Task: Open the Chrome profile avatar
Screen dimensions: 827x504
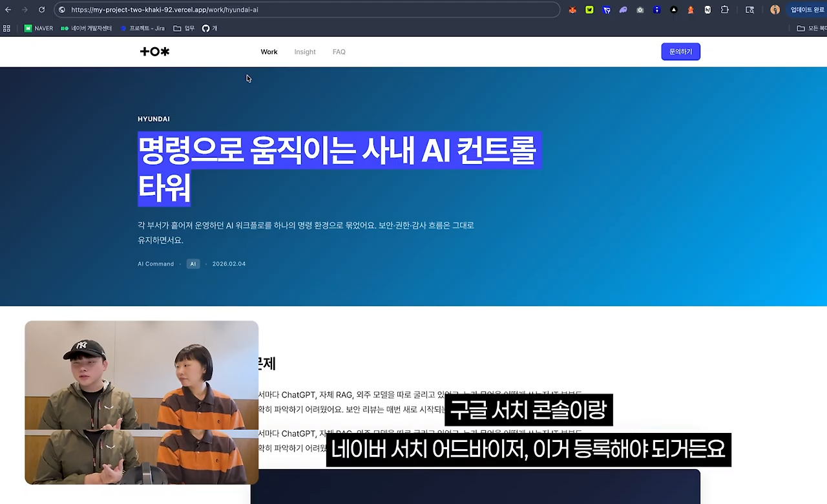Action: [x=775, y=10]
